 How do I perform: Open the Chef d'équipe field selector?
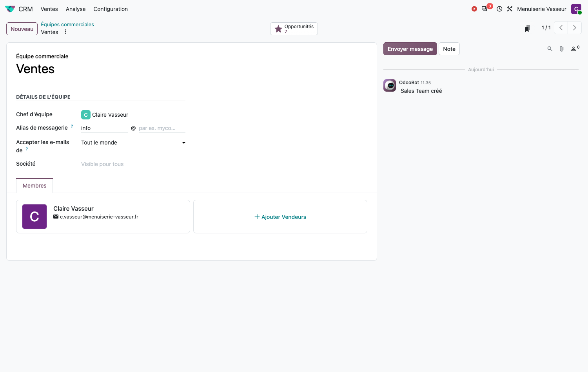pyautogui.click(x=133, y=115)
